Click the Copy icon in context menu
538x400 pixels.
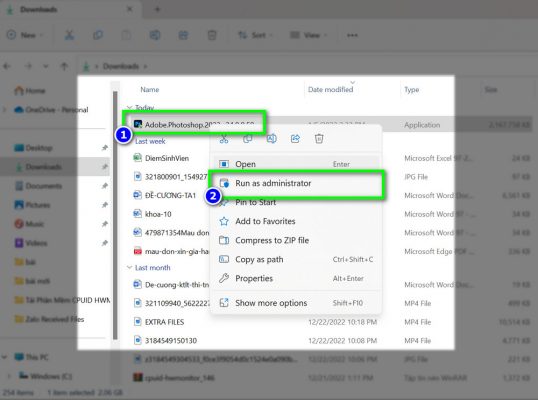coord(248,139)
